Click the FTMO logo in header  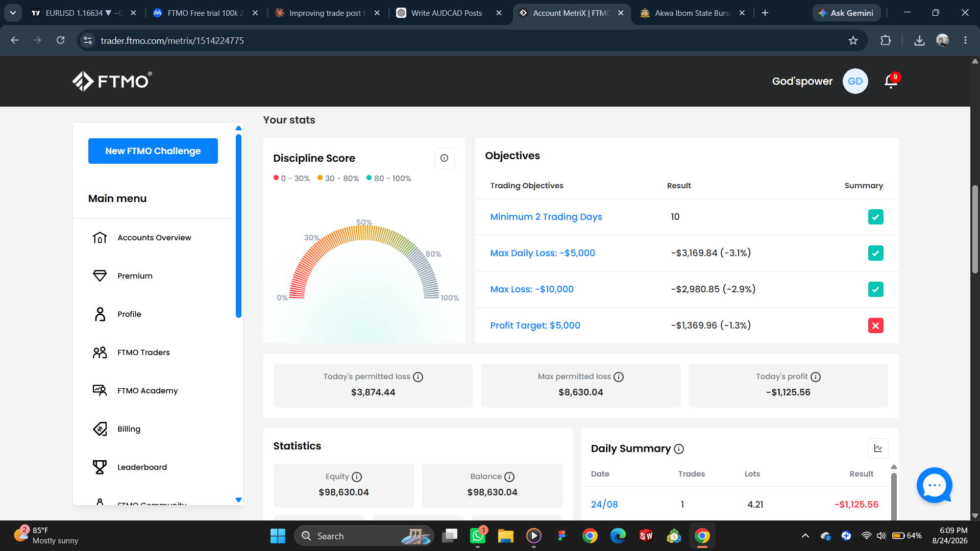click(112, 81)
